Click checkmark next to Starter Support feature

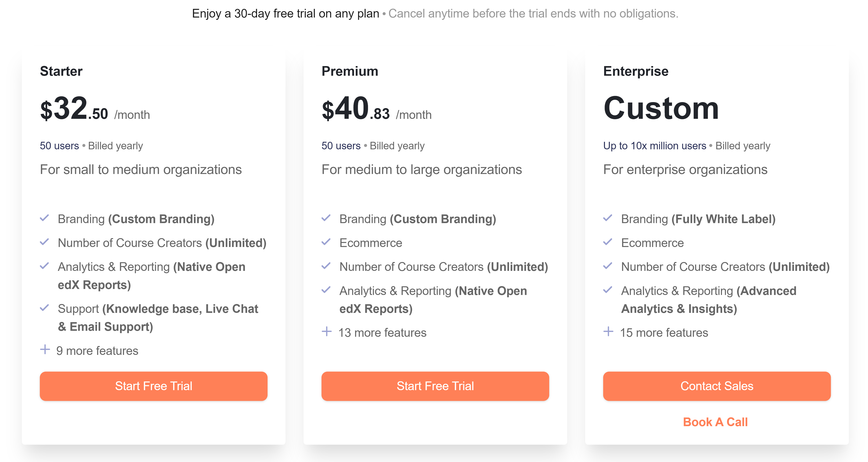pyautogui.click(x=45, y=308)
